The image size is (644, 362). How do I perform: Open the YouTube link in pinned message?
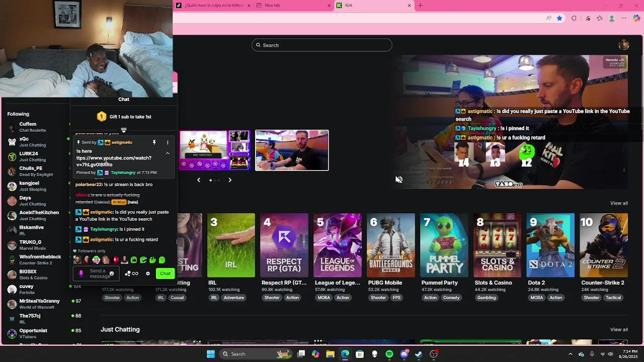[x=114, y=161]
